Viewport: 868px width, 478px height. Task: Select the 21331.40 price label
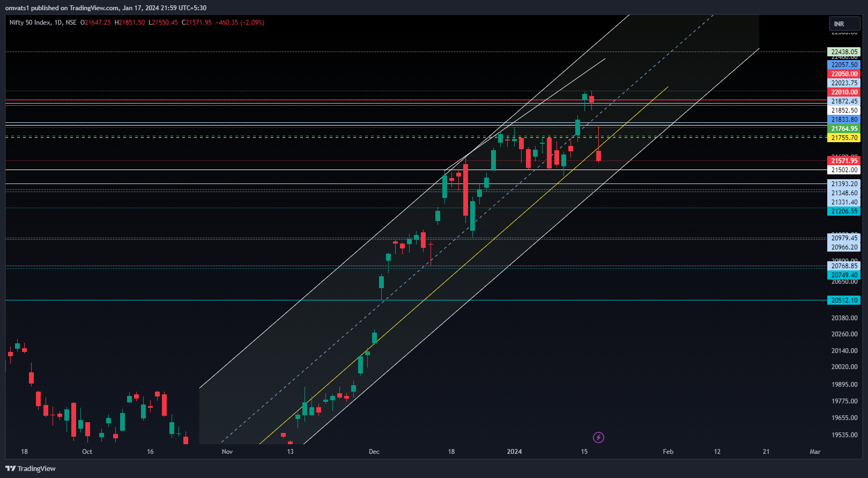(844, 202)
